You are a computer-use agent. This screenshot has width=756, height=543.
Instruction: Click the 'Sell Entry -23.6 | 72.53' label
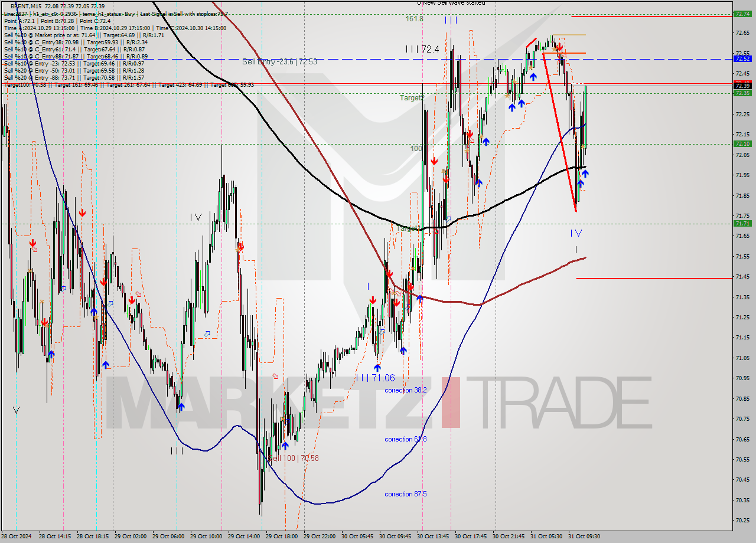pos(279,61)
